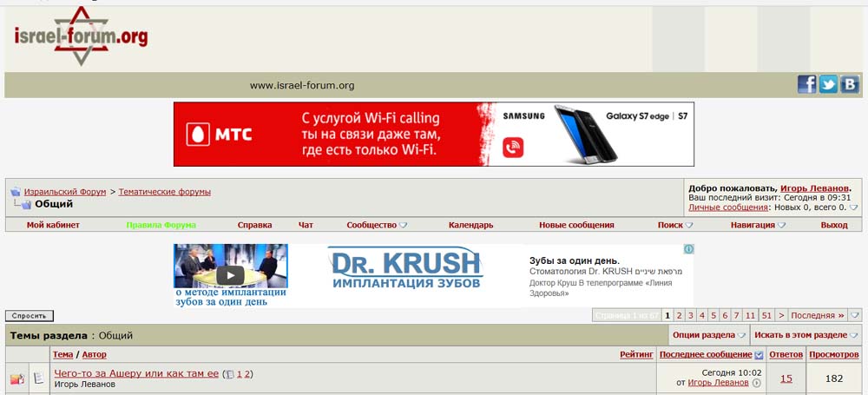Open Правила Форума menu item
The width and height of the screenshot is (868, 395).
click(161, 225)
